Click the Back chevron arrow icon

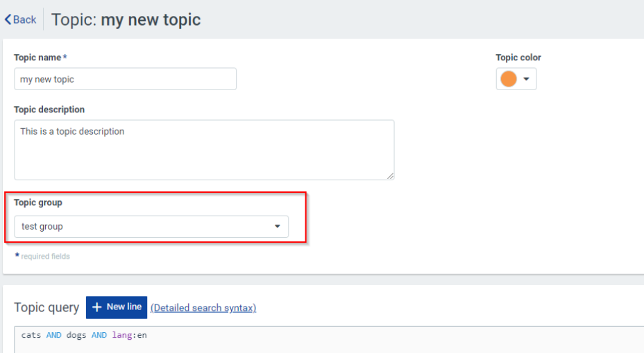pos(8,19)
